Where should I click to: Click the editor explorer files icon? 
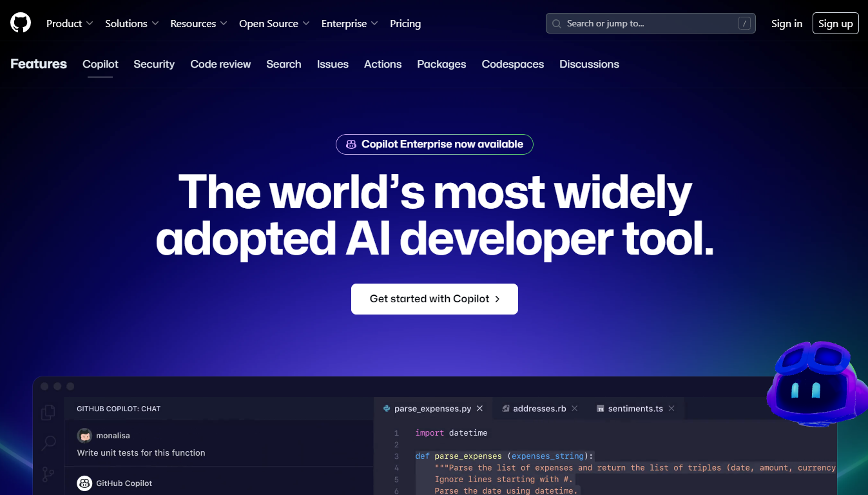[x=48, y=412]
